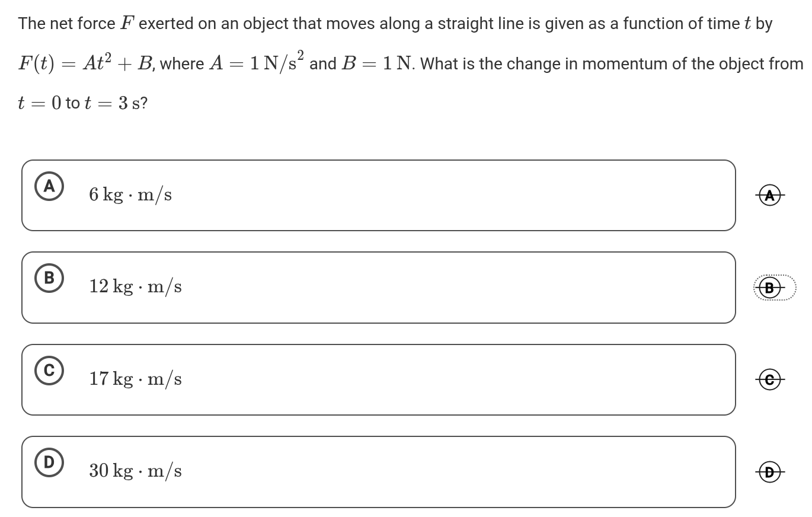Strike through answer choice D
This screenshot has height=517, width=812.
click(769, 472)
